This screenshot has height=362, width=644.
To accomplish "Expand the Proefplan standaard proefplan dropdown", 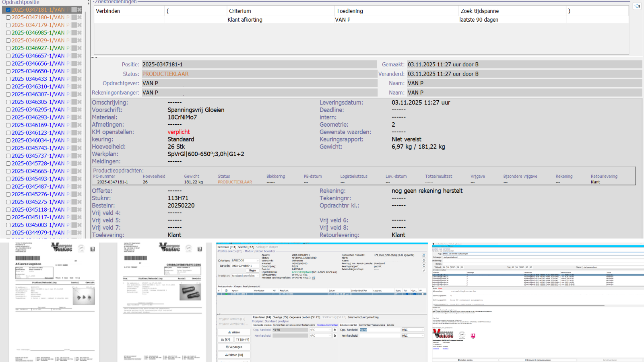I will coord(258,276).
